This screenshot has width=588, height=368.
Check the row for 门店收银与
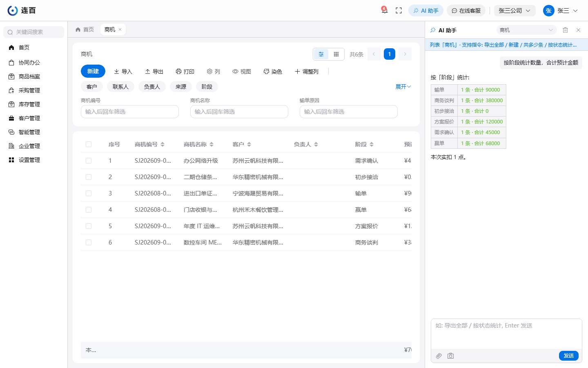click(x=89, y=210)
